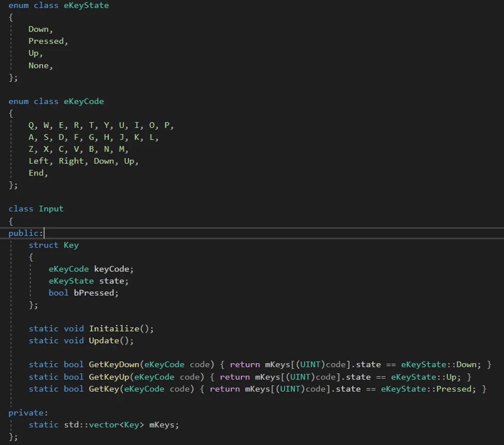This screenshot has width=504, height=445.
Task: Click "eKeyState::Up;" in GetKeyUp's body
Action: click(426, 377)
